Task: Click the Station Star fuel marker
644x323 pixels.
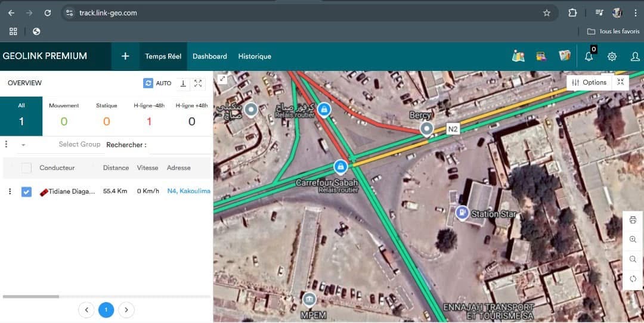Action: 462,213
